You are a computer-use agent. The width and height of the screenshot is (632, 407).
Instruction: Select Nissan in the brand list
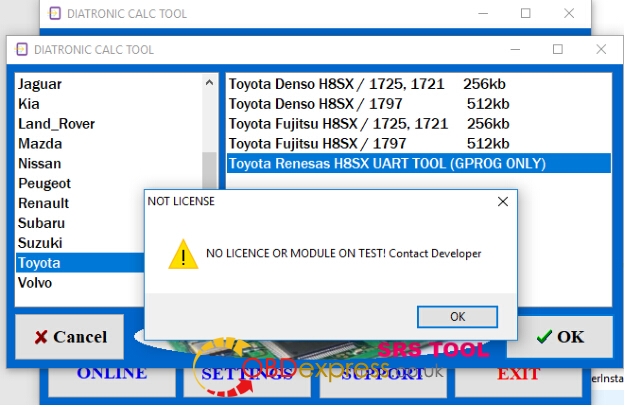(40, 164)
